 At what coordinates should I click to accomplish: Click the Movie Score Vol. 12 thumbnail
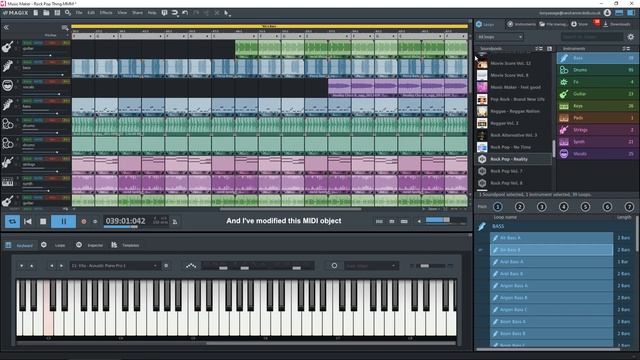click(x=482, y=63)
